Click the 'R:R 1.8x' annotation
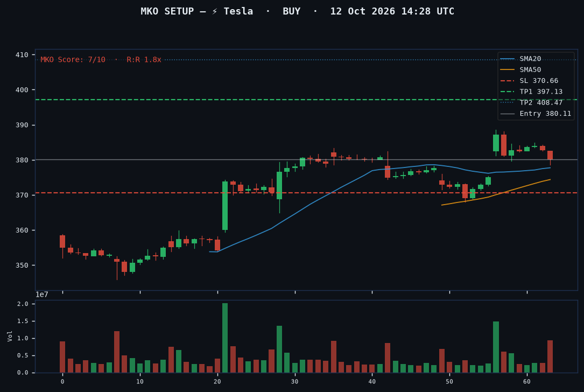Viewport: 584px width, 392px height. [x=144, y=60]
